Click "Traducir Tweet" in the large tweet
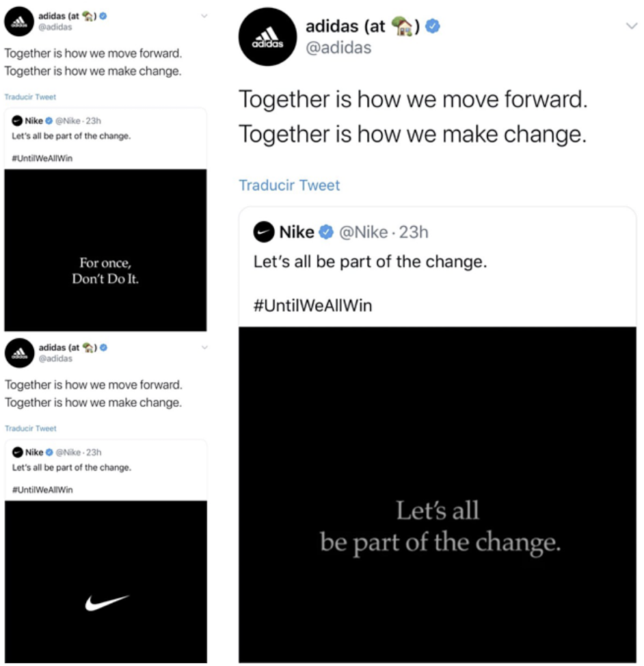This screenshot has height=666, width=644. tap(289, 185)
